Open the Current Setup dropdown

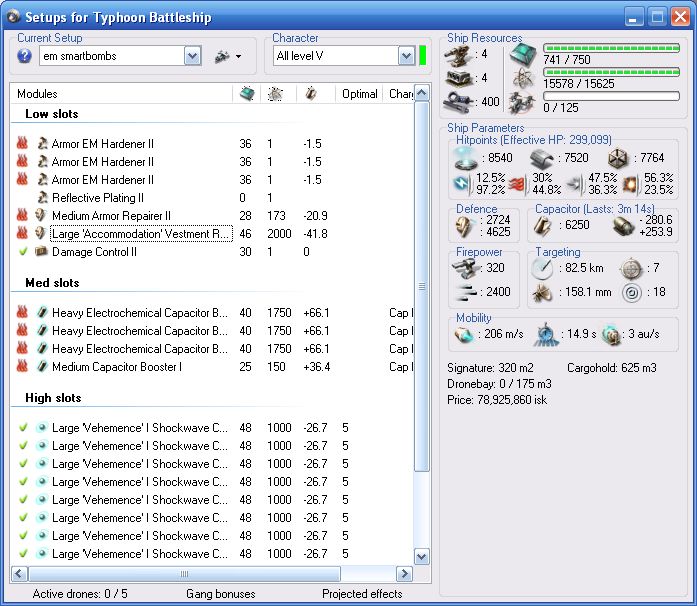(193, 56)
